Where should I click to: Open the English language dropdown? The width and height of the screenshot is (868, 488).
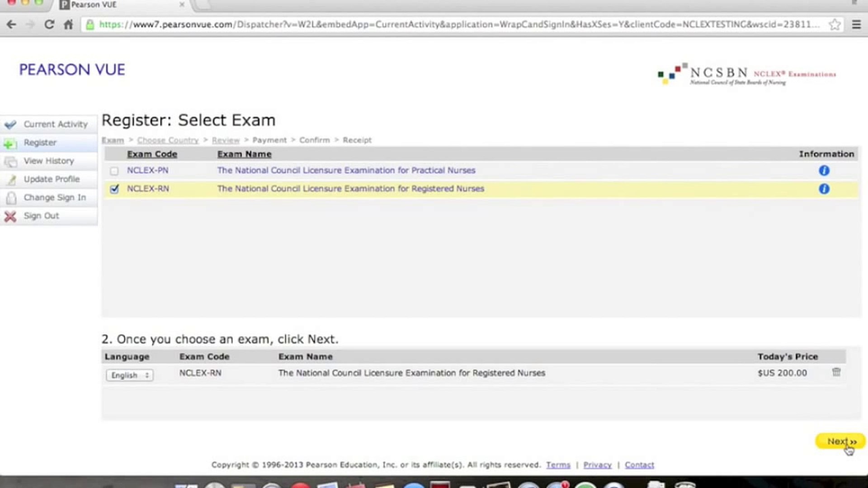pyautogui.click(x=129, y=375)
